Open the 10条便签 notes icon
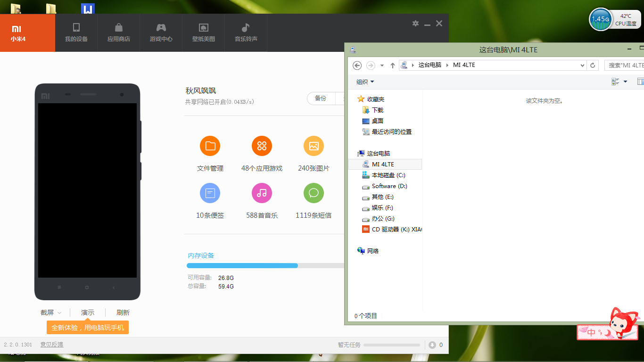This screenshot has height=362, width=644. [x=210, y=193]
